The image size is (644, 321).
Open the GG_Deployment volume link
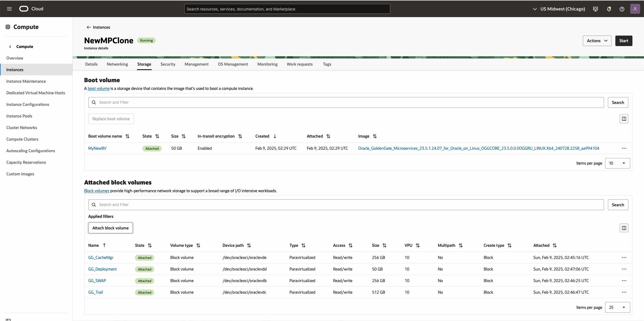click(x=102, y=269)
